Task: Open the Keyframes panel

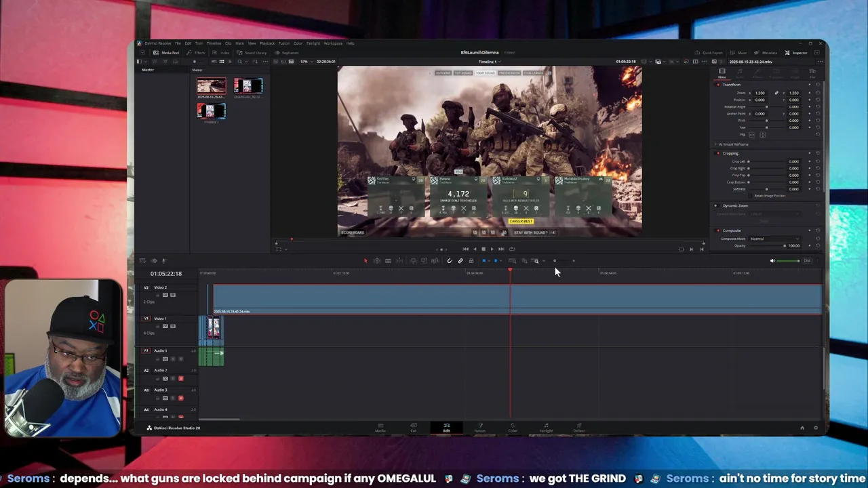Action: (x=286, y=53)
